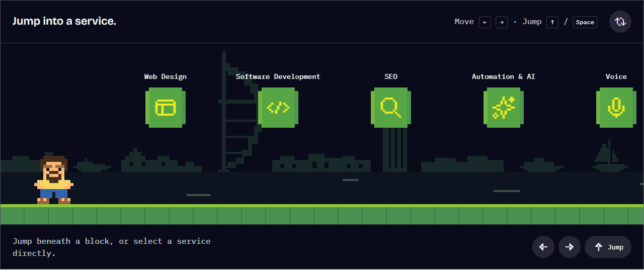The width and height of the screenshot is (644, 270).
Task: Click the 'Automation & AI' label
Action: 504,76
